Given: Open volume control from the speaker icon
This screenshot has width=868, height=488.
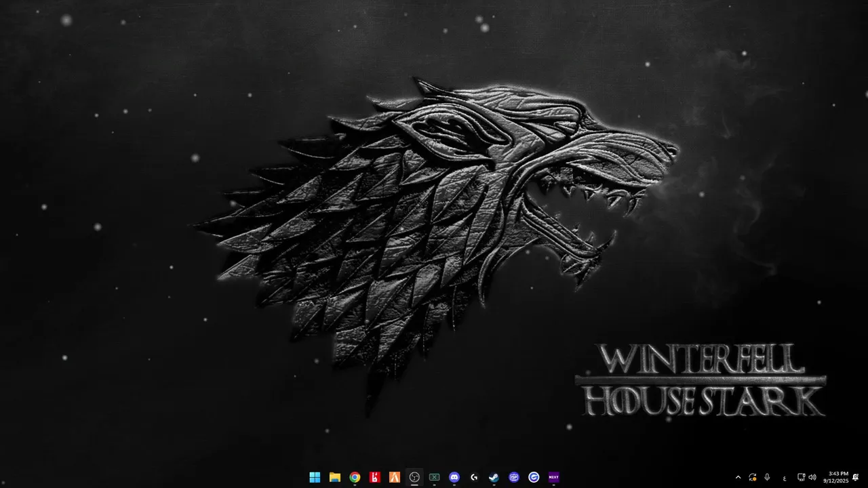Looking at the screenshot, I should (812, 477).
